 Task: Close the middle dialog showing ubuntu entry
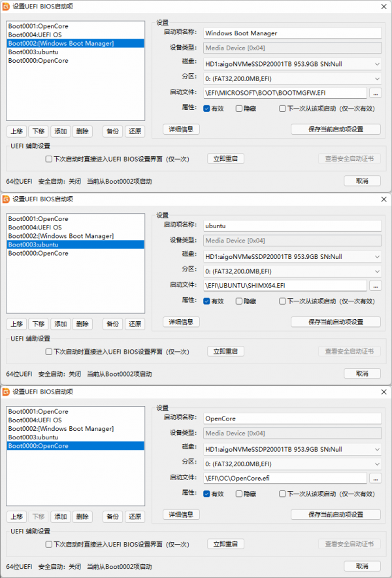[x=384, y=199]
